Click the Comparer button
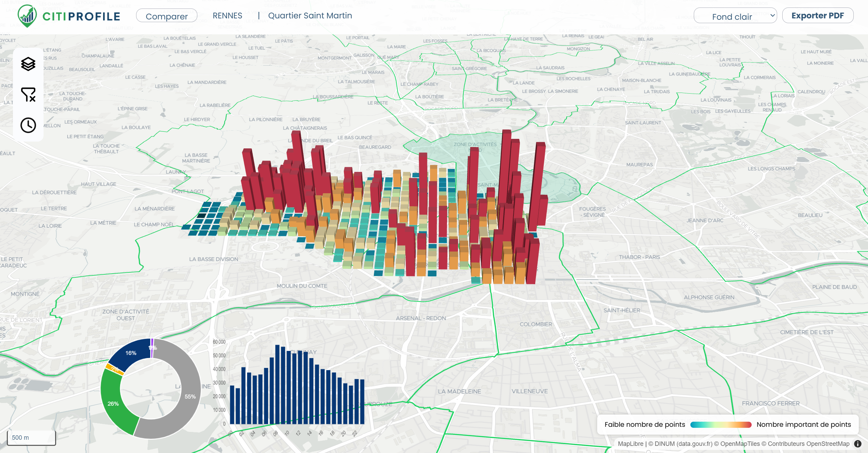The height and width of the screenshot is (453, 868). [x=167, y=16]
